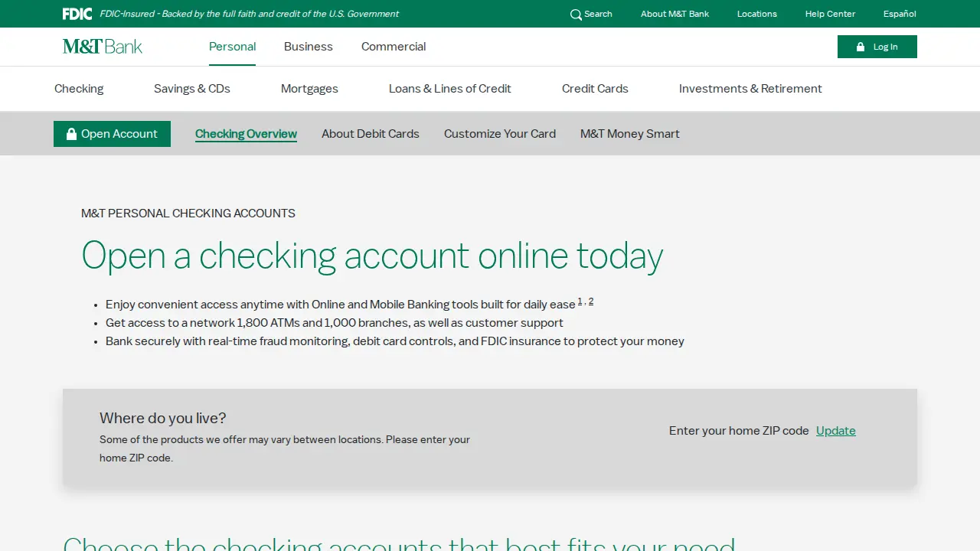Viewport: 980px width, 551px height.
Task: Open About M&T Bank page
Action: 675,14
